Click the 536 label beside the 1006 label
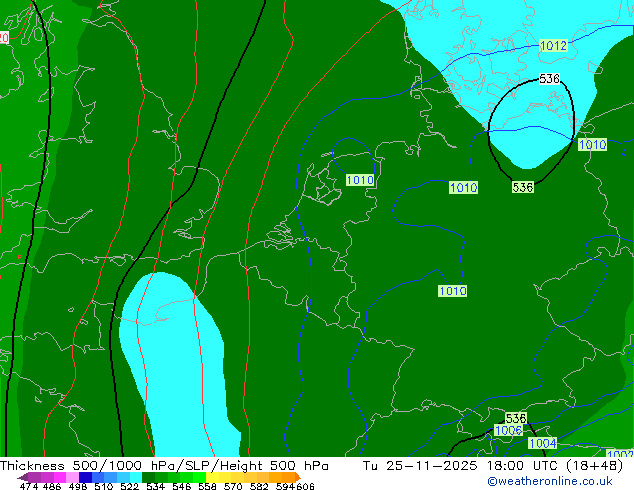 coord(516,418)
